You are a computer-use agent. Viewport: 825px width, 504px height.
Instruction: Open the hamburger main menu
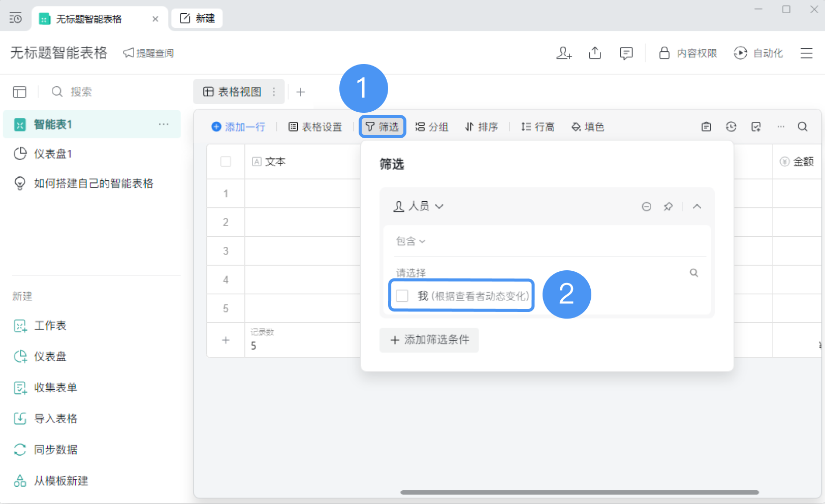[807, 53]
